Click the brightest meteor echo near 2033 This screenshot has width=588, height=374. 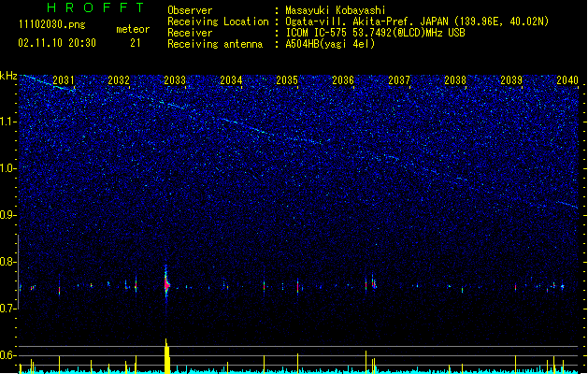166,285
